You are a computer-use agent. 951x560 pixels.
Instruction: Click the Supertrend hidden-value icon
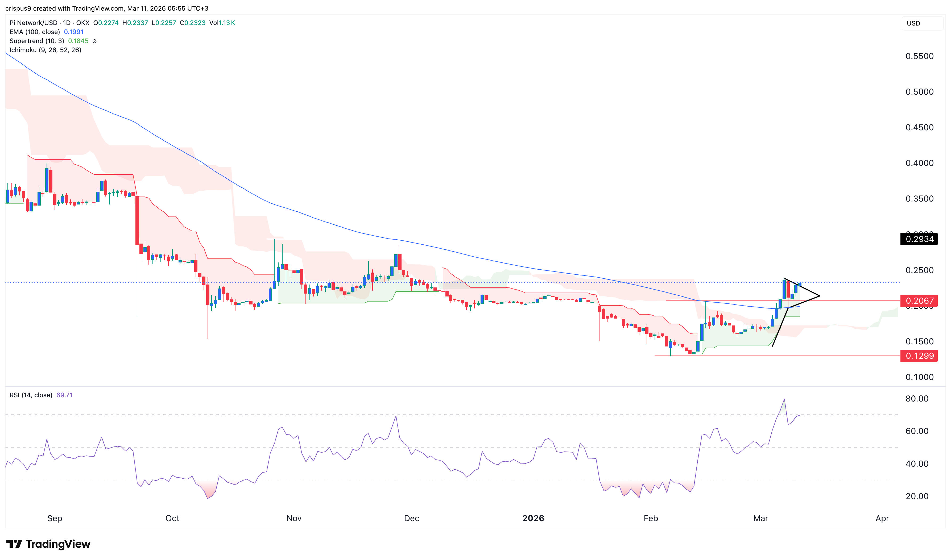94,41
